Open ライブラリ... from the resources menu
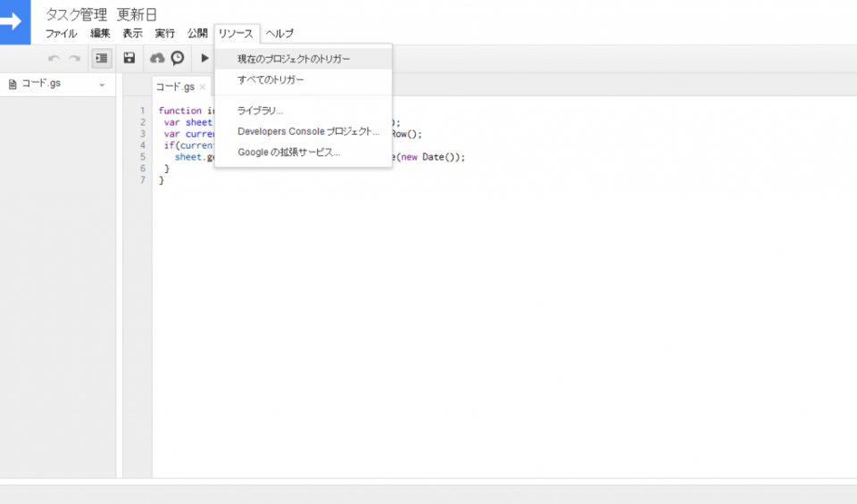 pos(260,111)
